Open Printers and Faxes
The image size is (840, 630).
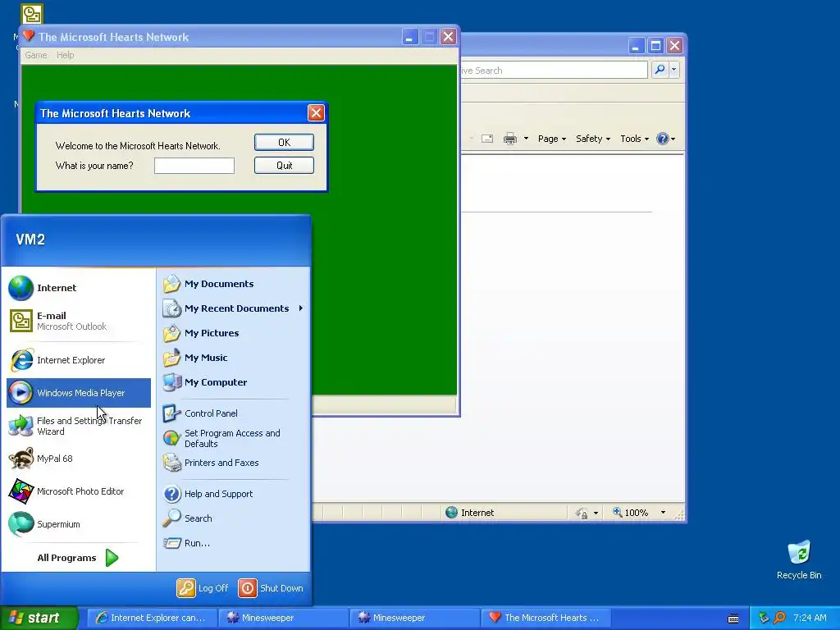pyautogui.click(x=234, y=463)
